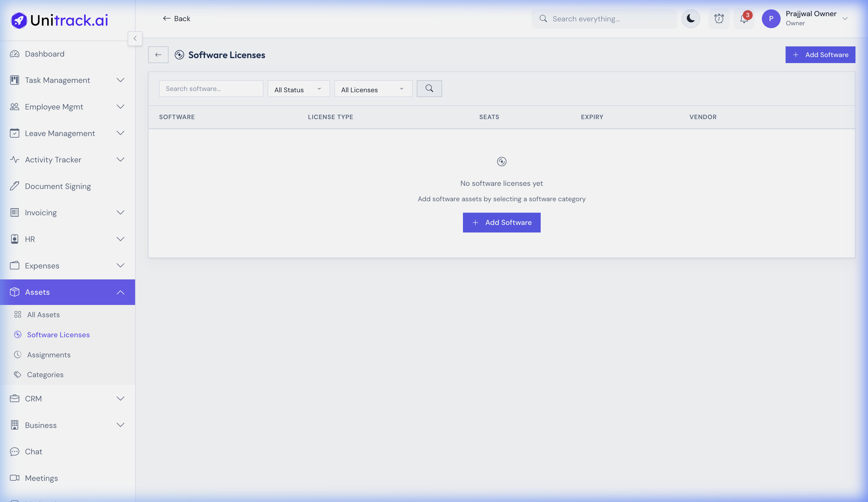Click the Add Software button at top right
This screenshot has height=502, width=868.
tap(820, 54)
